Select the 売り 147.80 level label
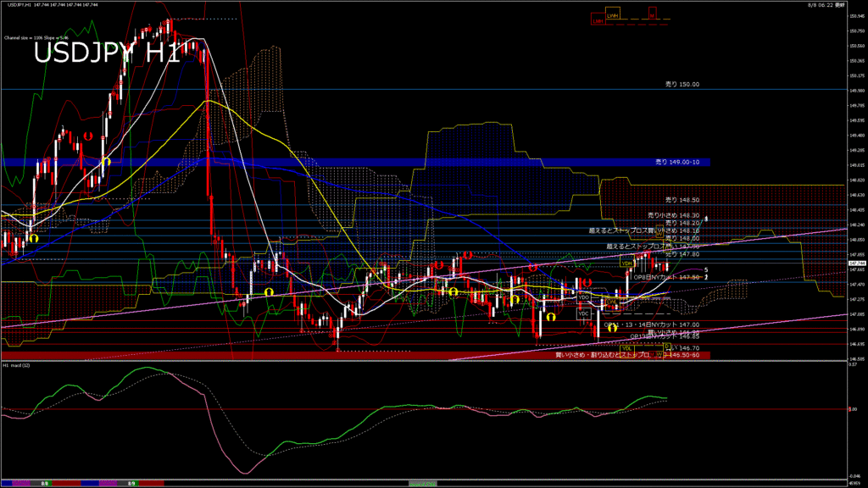The image size is (868, 488). (682, 254)
